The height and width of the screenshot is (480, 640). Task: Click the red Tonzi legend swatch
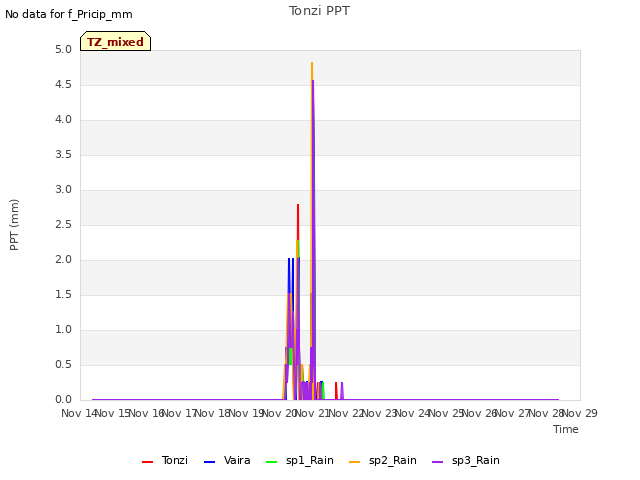(x=147, y=462)
